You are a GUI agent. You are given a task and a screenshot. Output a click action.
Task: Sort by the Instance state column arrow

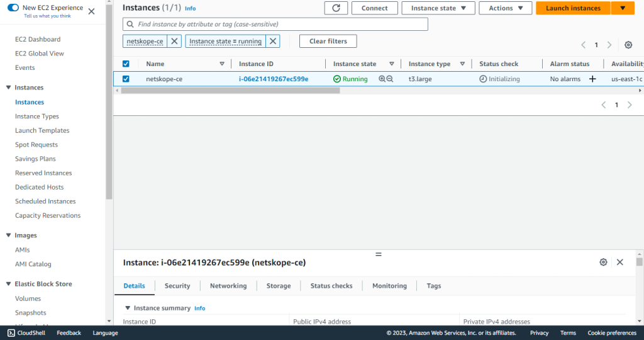tap(391, 64)
